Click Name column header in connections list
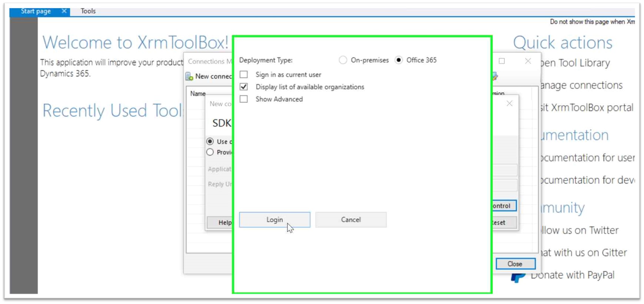 tap(198, 94)
